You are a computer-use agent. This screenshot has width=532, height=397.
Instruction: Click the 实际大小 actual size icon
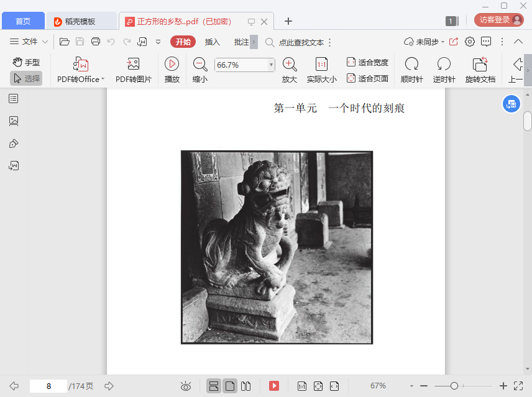pos(321,64)
